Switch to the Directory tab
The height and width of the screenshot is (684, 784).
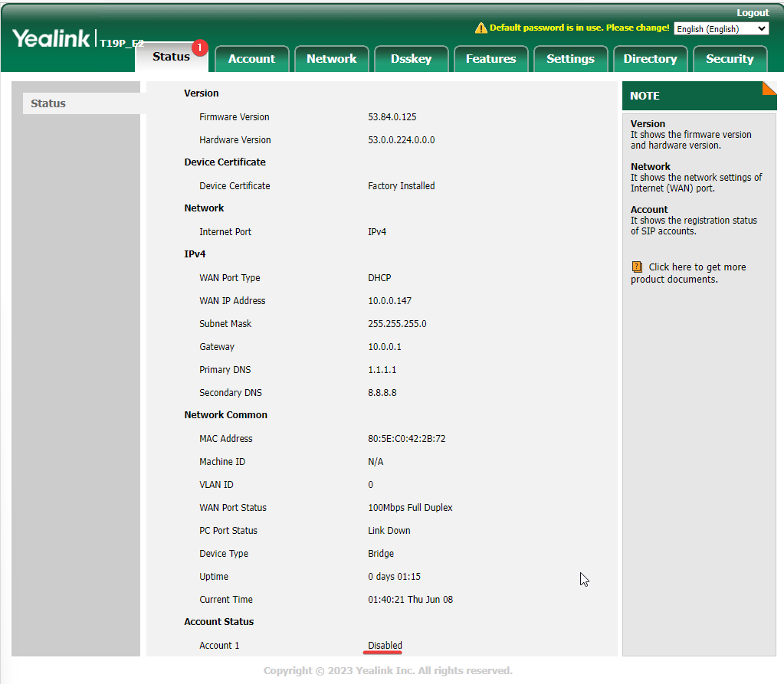pos(650,59)
